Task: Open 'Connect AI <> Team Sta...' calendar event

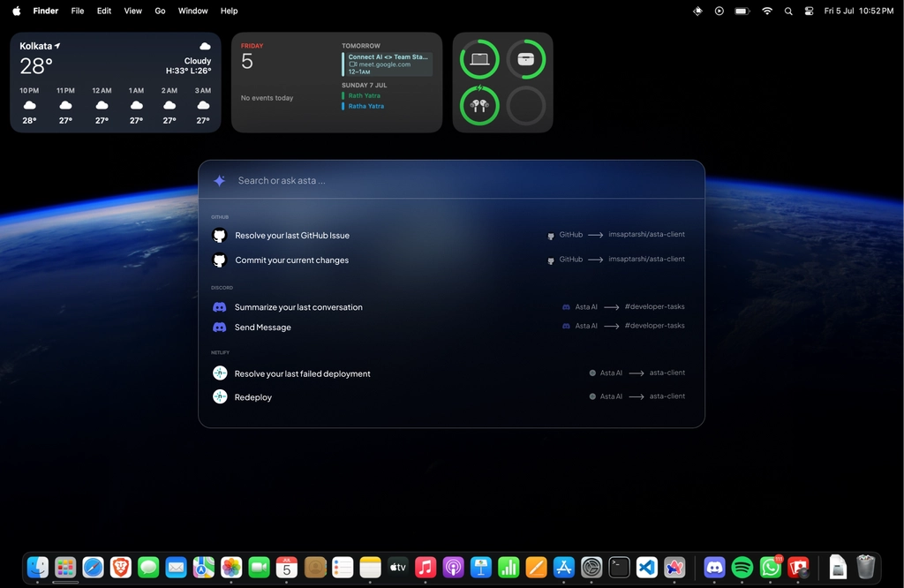Action: (388, 64)
